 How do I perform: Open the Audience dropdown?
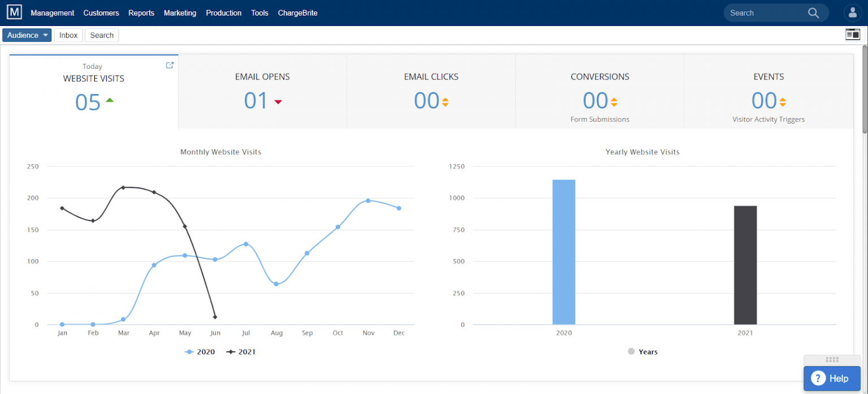27,34
